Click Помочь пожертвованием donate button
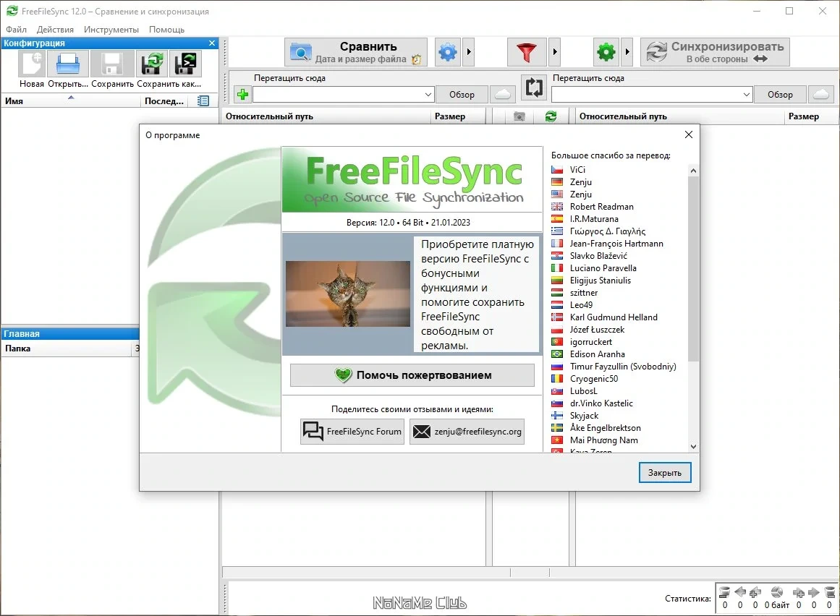The width and height of the screenshot is (840, 616). 412,375
